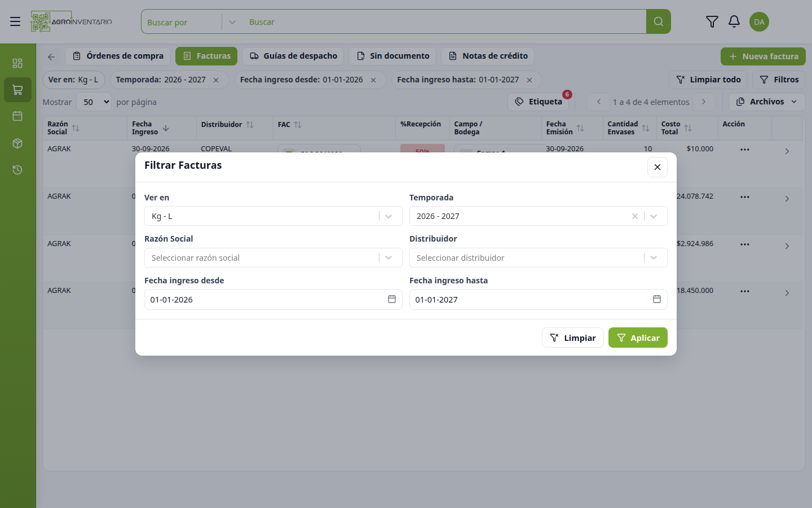This screenshot has width=812, height=508.
Task: Open the Etiqueta button
Action: (x=539, y=102)
